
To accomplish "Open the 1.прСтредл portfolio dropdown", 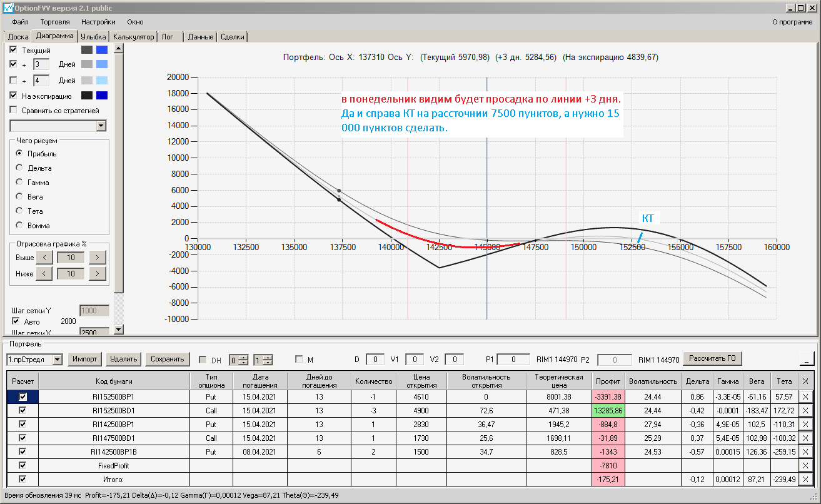I will pyautogui.click(x=58, y=360).
